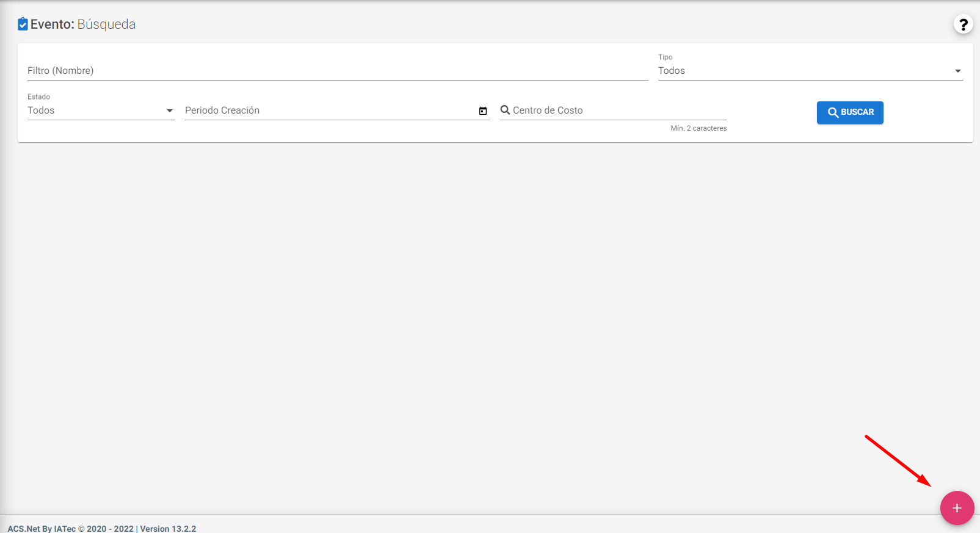Click the Centro de Costo magnifier icon
Image resolution: width=980 pixels, height=533 pixels.
[505, 110]
